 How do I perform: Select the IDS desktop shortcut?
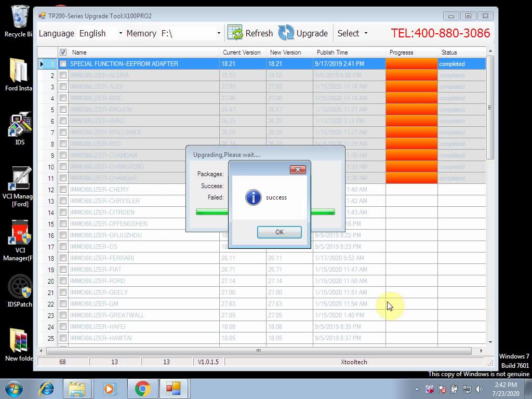[x=20, y=129]
